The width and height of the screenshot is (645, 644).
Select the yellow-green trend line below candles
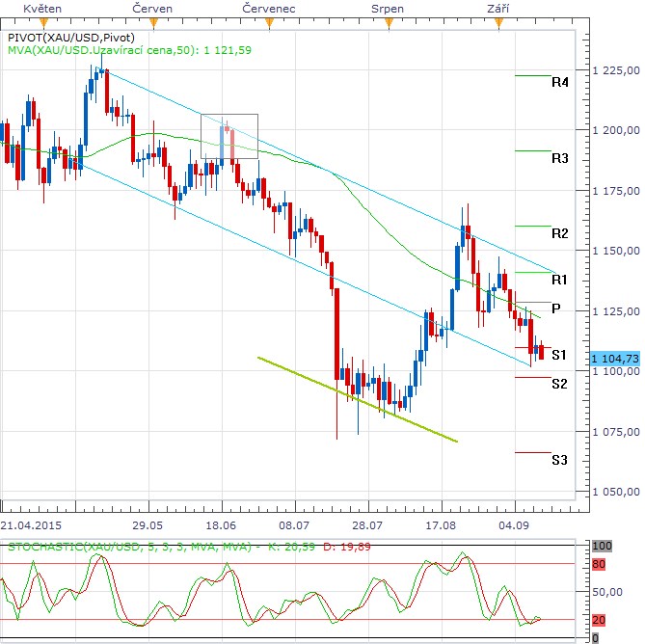[x=357, y=400]
